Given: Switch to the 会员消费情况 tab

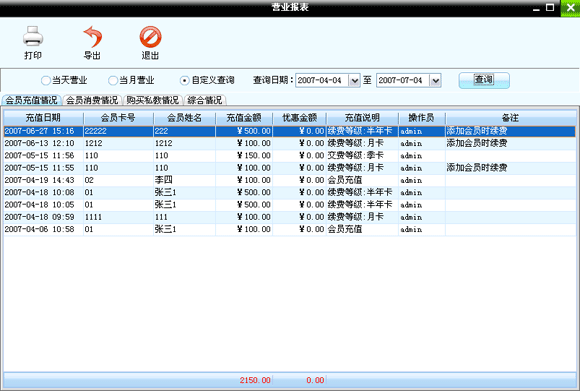Looking at the screenshot, I should pos(92,100).
